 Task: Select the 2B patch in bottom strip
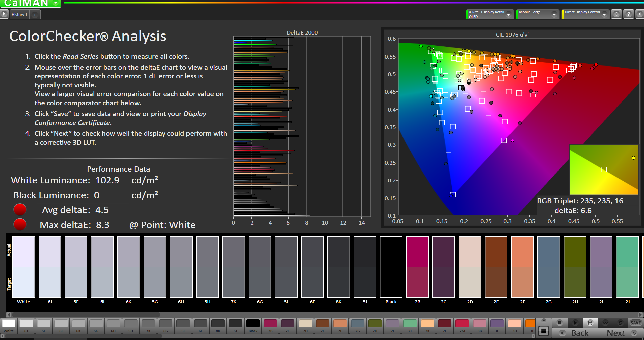pos(270,326)
